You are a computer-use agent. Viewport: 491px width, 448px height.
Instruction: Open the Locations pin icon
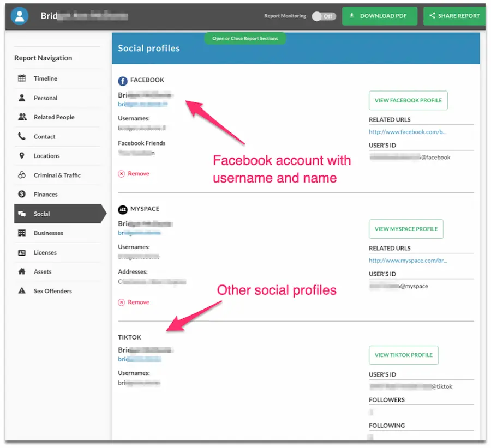click(x=21, y=155)
